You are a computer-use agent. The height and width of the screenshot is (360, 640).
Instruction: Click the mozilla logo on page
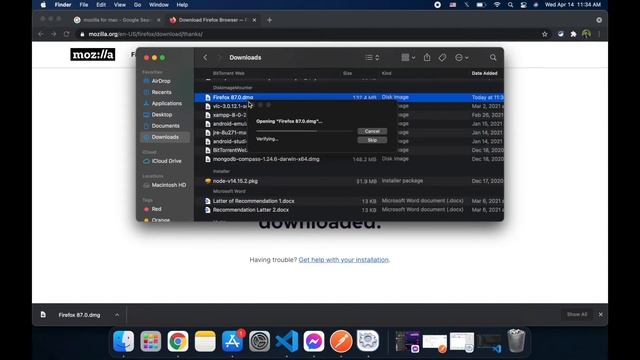(93, 54)
